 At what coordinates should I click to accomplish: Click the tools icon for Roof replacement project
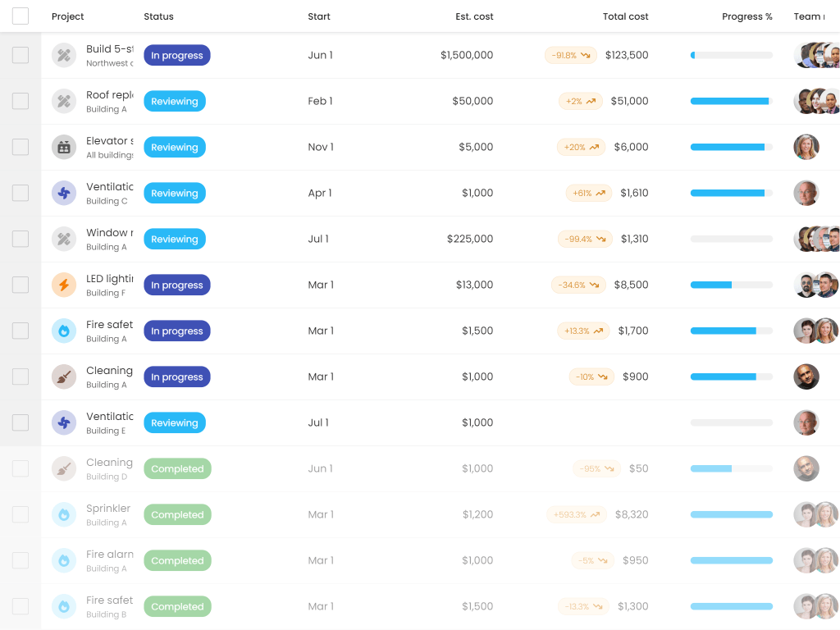[64, 102]
